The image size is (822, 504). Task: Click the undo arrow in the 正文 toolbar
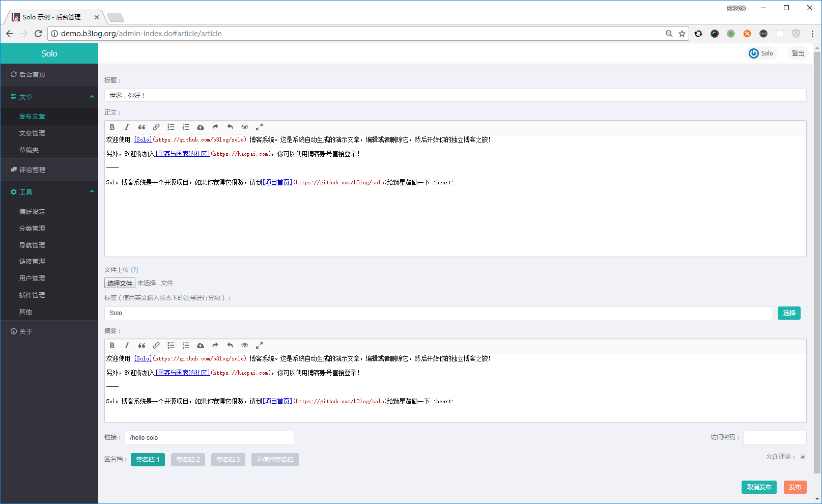(230, 127)
